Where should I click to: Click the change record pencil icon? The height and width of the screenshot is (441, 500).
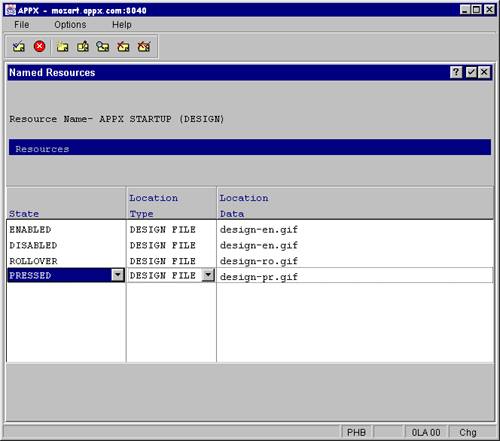[x=83, y=46]
